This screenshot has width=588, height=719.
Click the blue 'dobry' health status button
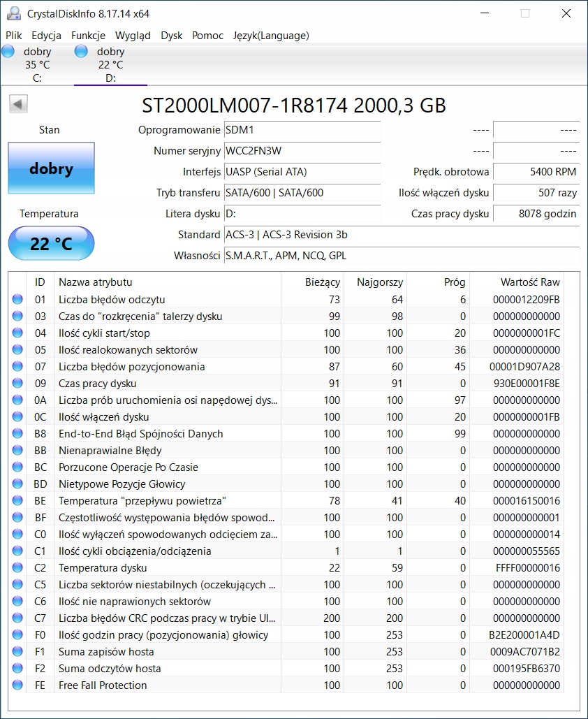(51, 168)
